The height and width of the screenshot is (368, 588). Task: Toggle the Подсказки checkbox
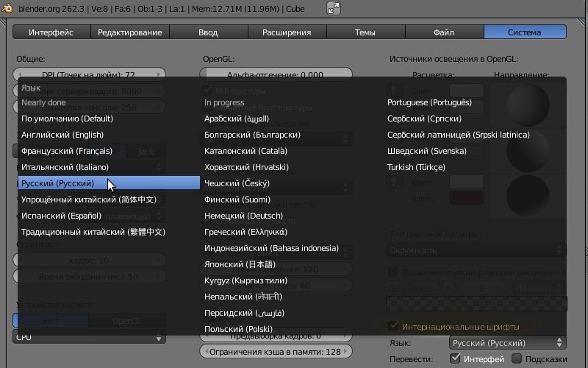[517, 358]
